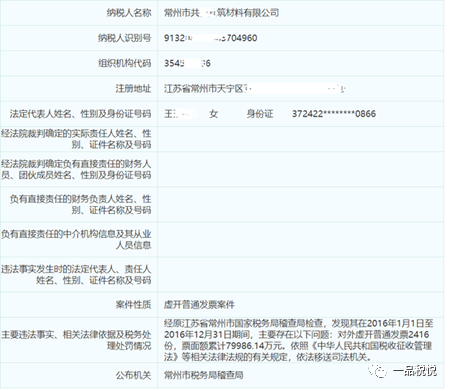
Task: Click the 一品税悦 watermark text
Action: tap(415, 371)
